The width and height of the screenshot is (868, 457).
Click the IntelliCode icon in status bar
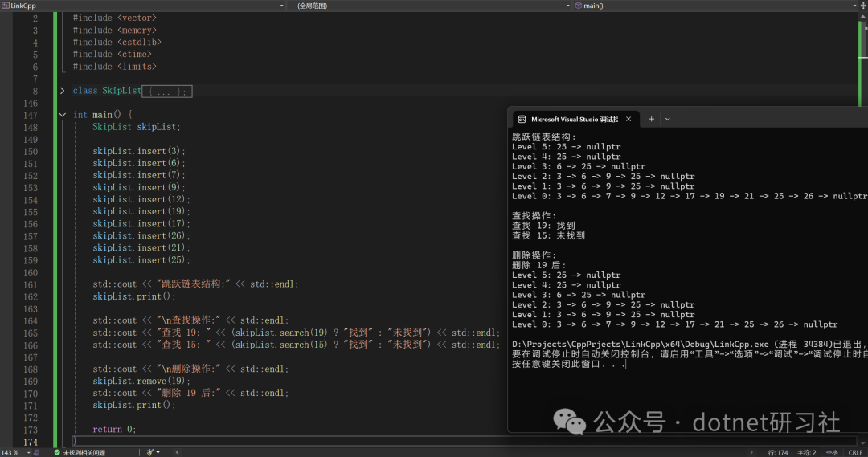click(36, 452)
